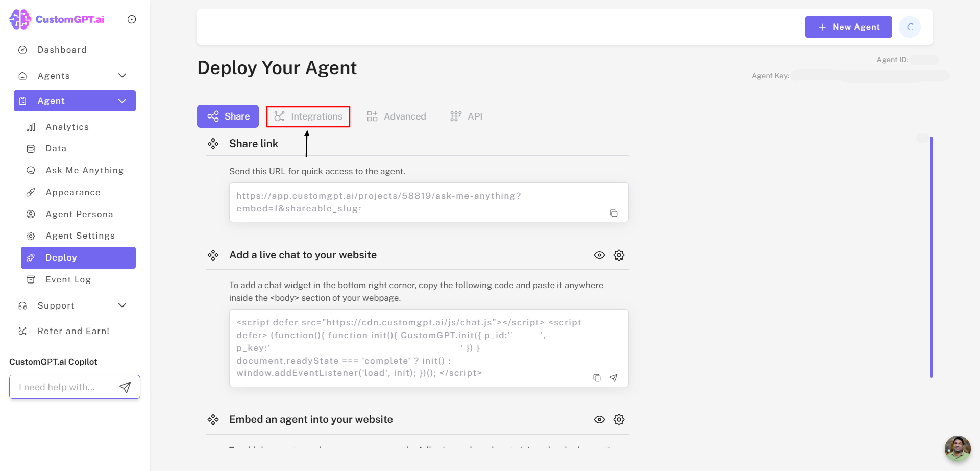Image resolution: width=980 pixels, height=471 pixels.
Task: Open Agent Persona
Action: tap(79, 214)
